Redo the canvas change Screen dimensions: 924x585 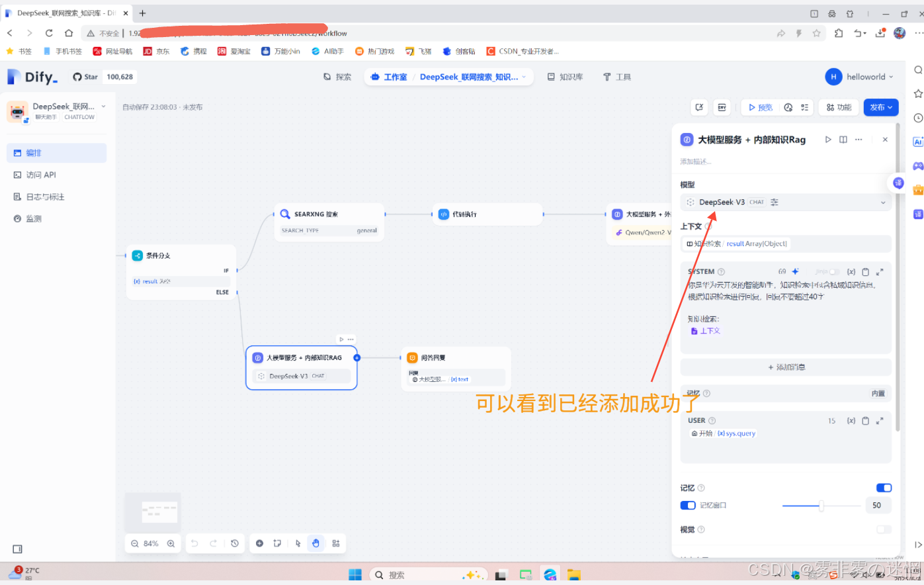point(213,543)
